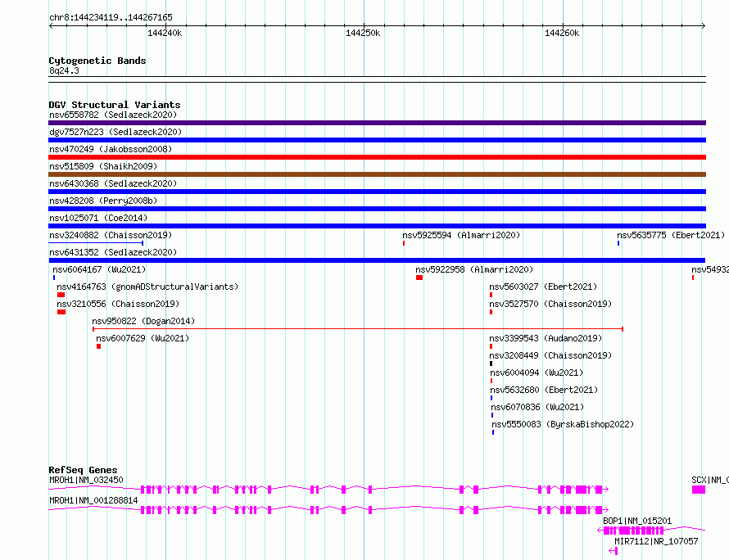Click the chr8:144234119..144267165 coordinate label

pos(111,18)
